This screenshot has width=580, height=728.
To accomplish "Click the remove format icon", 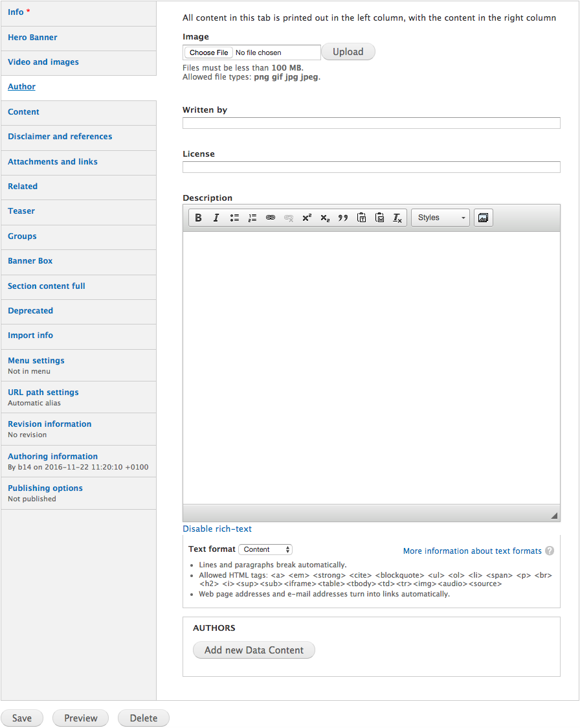I will (397, 218).
